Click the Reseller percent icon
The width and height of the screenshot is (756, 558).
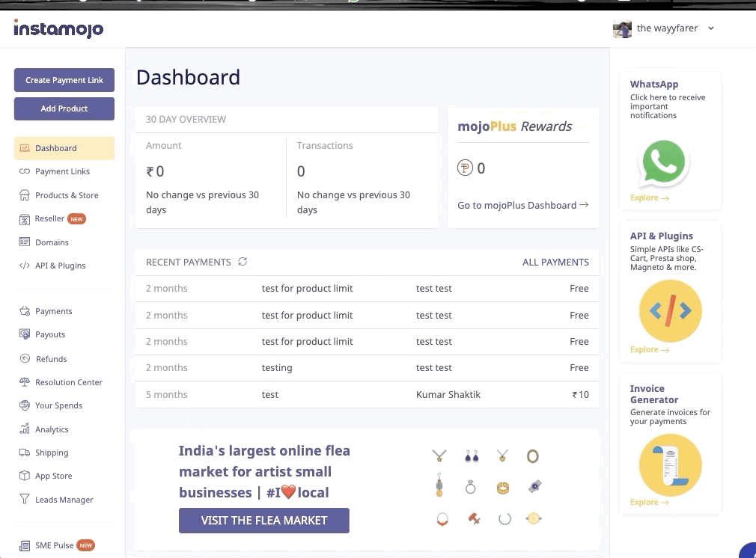pos(25,219)
